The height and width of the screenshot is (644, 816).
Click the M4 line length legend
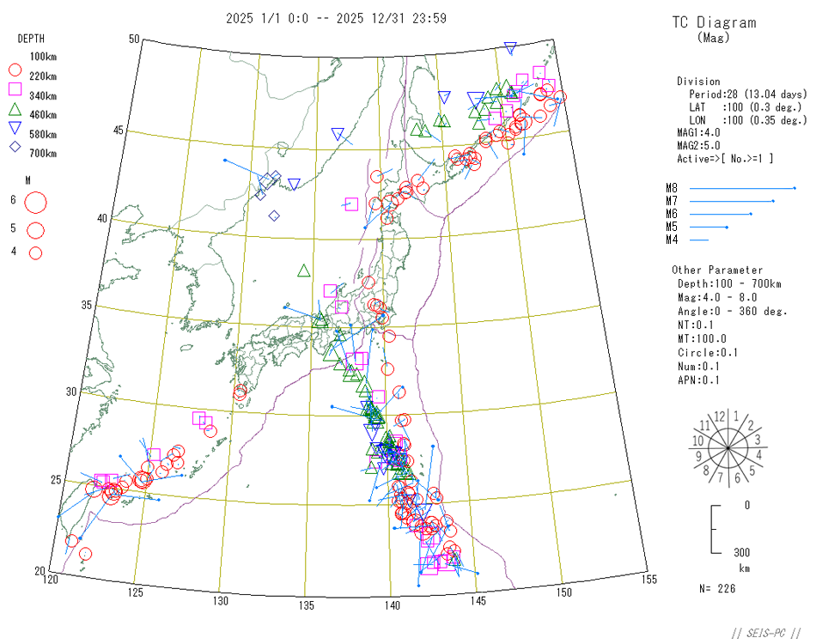(x=698, y=240)
